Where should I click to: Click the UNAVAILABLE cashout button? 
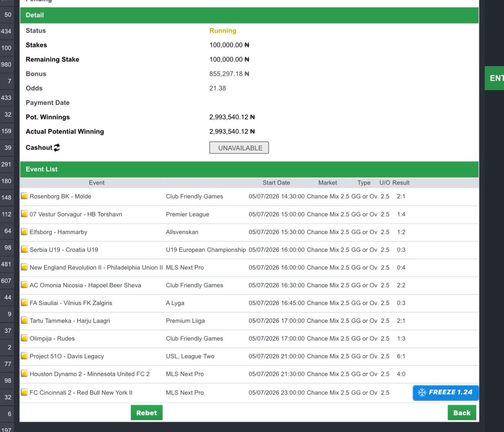239,148
